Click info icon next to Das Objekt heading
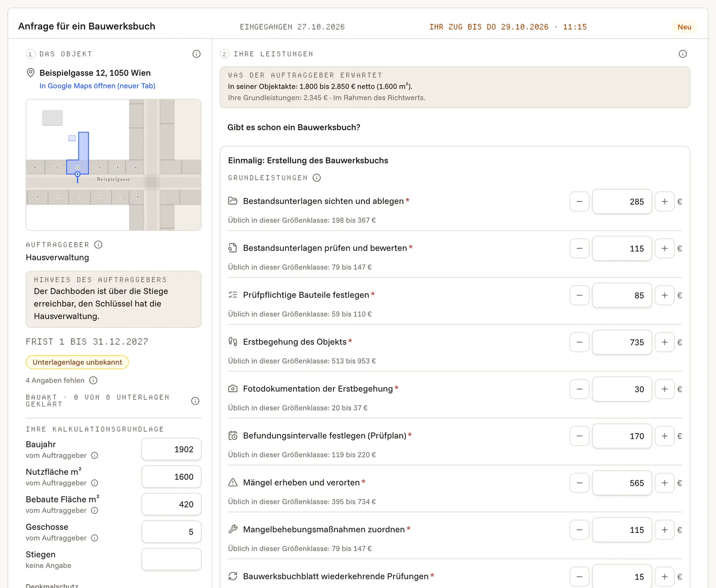The image size is (716, 588). pos(196,54)
